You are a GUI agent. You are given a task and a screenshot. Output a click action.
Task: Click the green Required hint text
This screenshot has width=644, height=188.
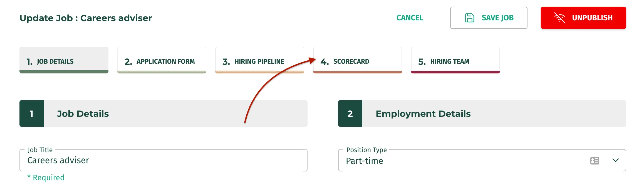point(46,177)
